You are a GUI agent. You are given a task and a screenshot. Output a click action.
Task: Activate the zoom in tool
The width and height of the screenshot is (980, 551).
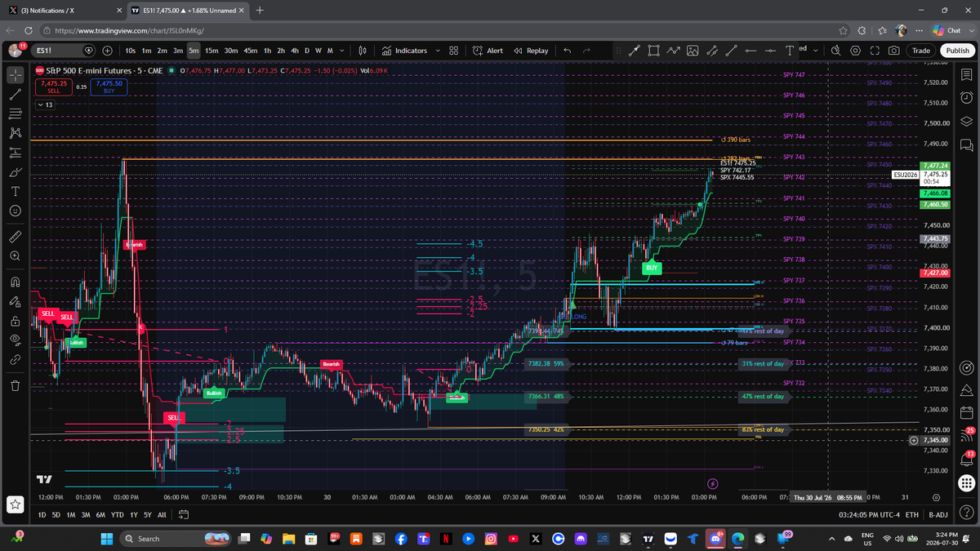coord(15,256)
